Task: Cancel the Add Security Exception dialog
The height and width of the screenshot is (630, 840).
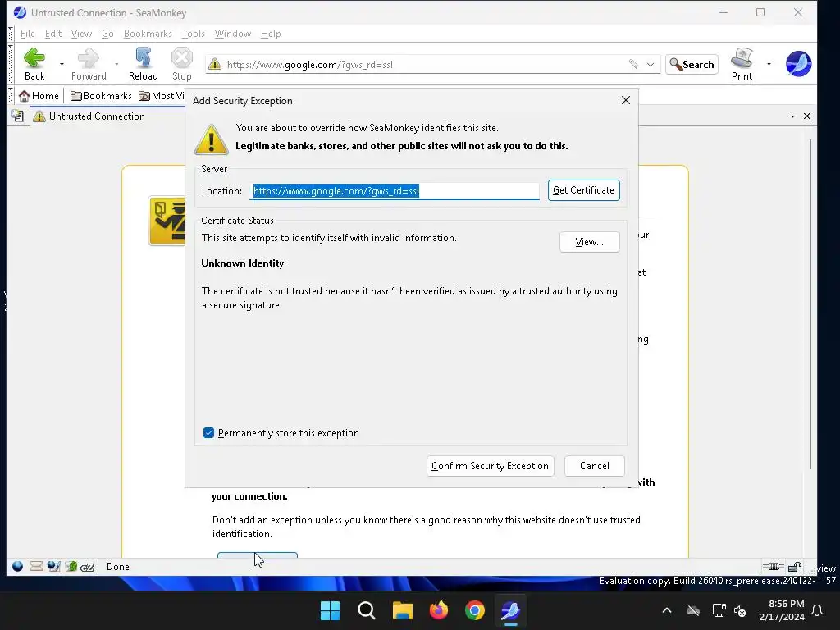Action: 595,466
